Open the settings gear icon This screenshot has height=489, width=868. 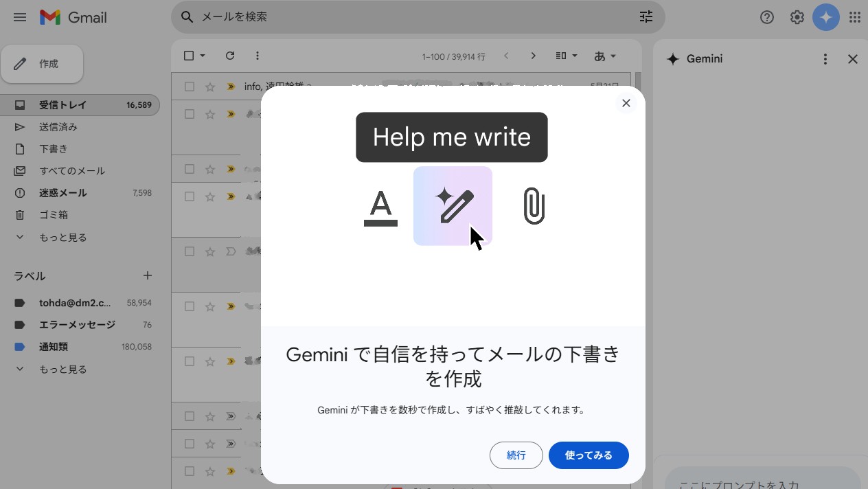[797, 17]
